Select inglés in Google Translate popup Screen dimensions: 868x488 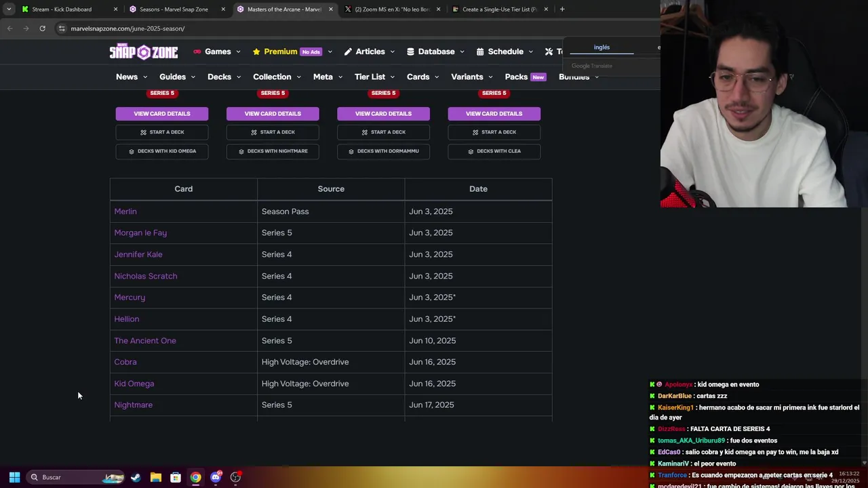pyautogui.click(x=601, y=47)
